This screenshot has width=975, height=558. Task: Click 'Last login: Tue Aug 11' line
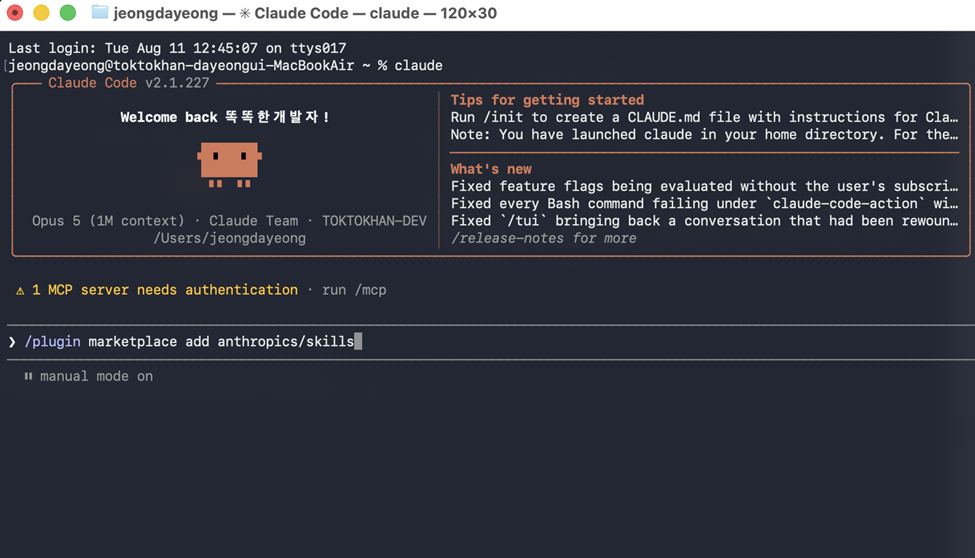pyautogui.click(x=177, y=49)
